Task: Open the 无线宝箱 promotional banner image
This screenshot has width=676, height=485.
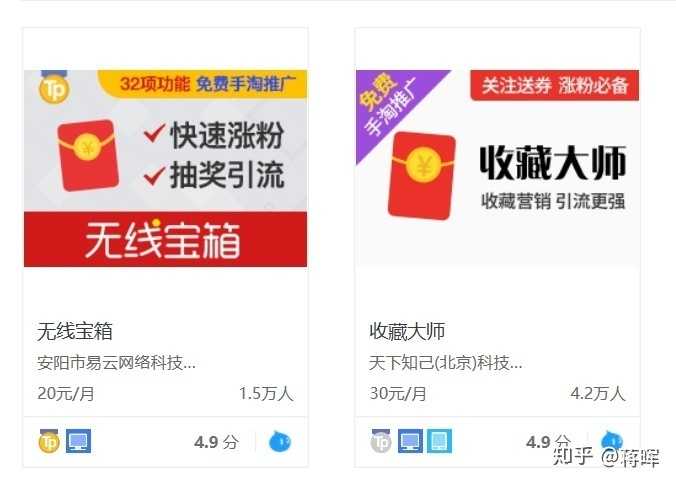Action: tap(166, 169)
